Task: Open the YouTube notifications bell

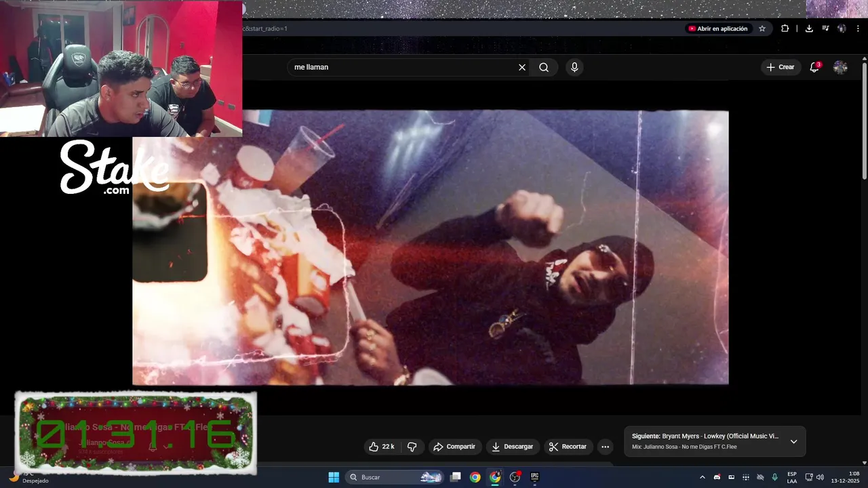Action: click(x=814, y=67)
